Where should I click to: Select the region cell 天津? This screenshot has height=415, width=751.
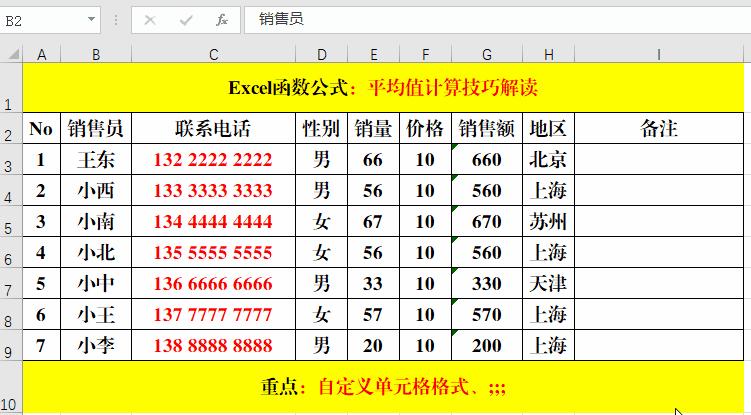pyautogui.click(x=548, y=283)
